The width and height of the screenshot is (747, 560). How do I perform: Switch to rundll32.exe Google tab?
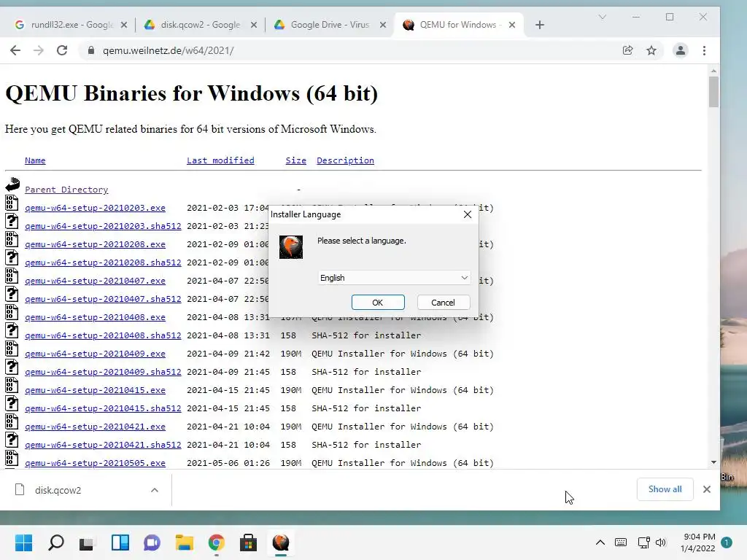(x=71, y=25)
